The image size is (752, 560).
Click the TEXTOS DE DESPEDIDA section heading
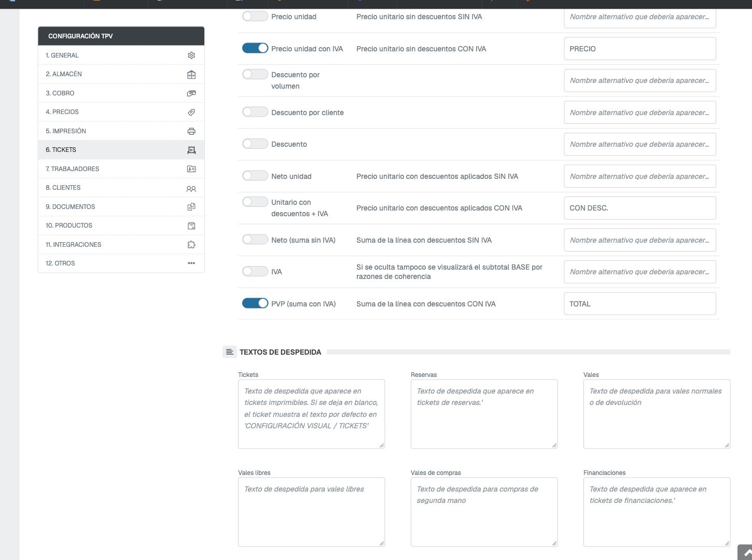point(281,352)
